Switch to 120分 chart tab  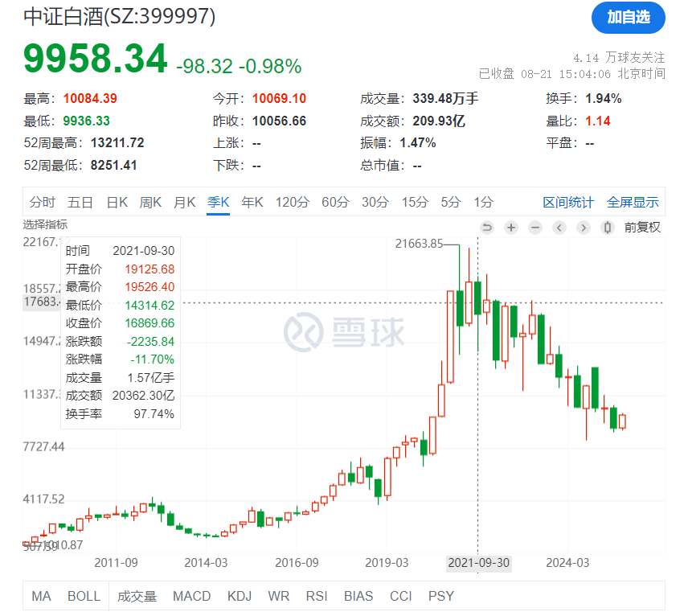(293, 202)
